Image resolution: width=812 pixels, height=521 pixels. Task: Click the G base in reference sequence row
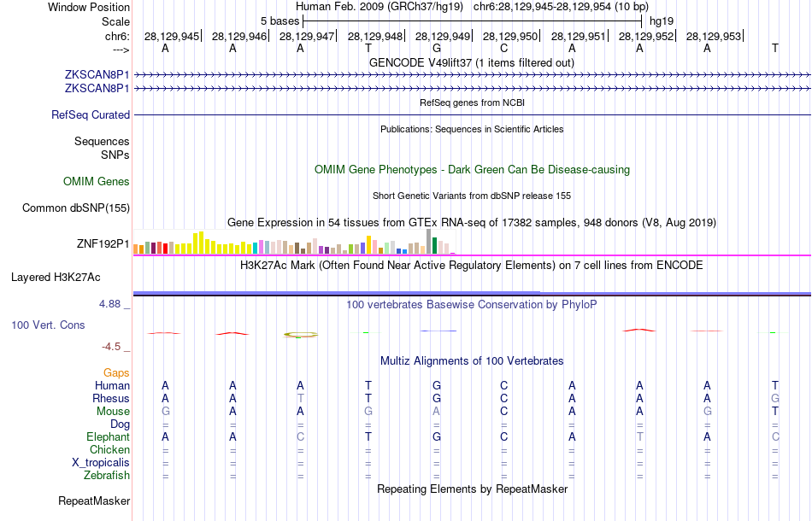pos(437,48)
